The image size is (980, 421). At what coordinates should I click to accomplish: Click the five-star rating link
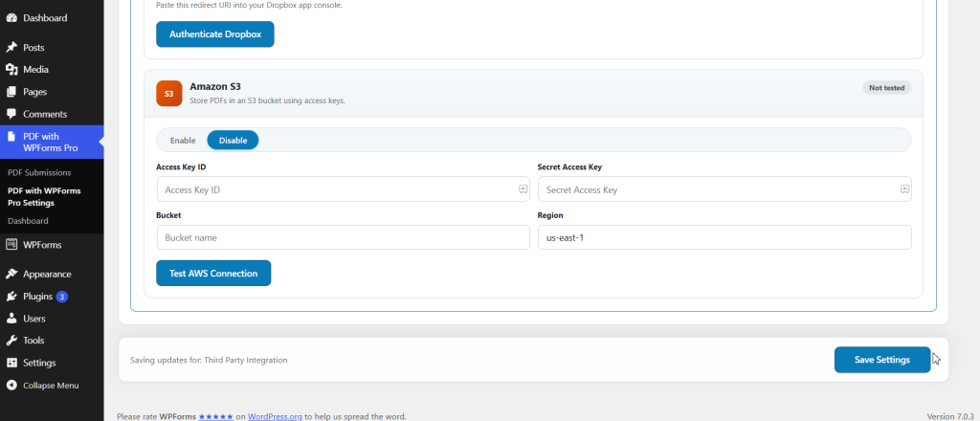click(x=215, y=416)
